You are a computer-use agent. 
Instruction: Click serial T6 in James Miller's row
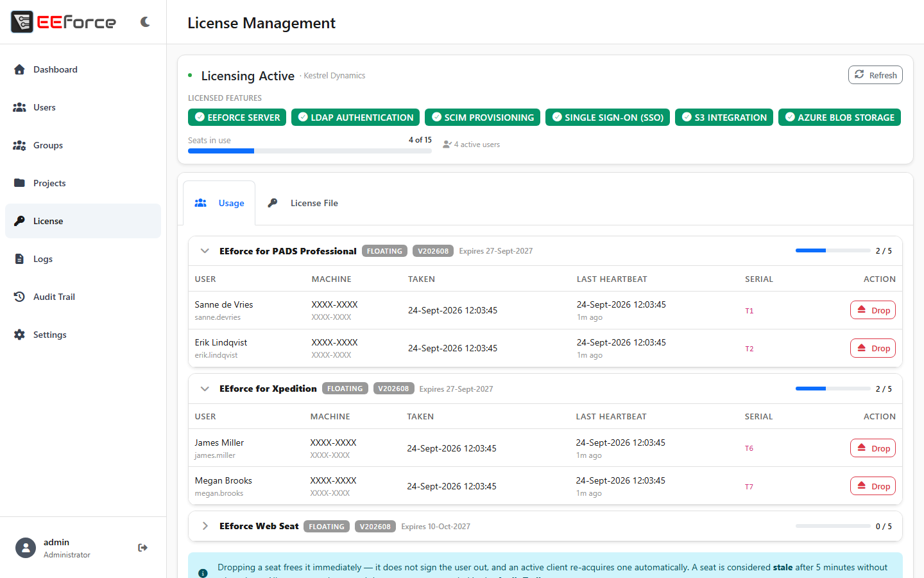pyautogui.click(x=749, y=448)
